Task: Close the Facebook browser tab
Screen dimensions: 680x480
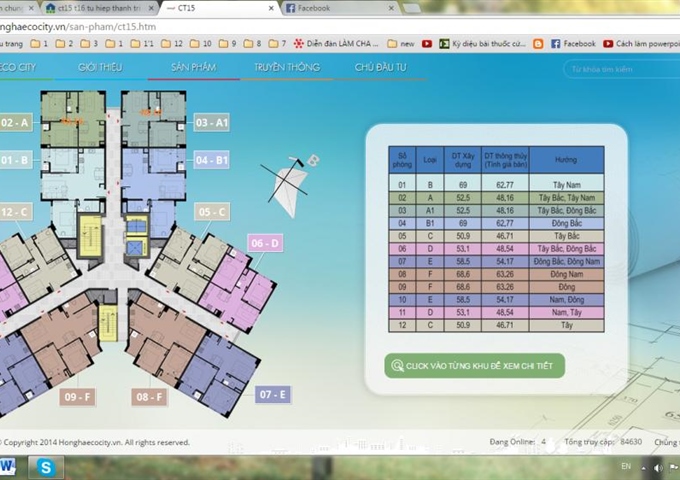Action: click(x=391, y=8)
